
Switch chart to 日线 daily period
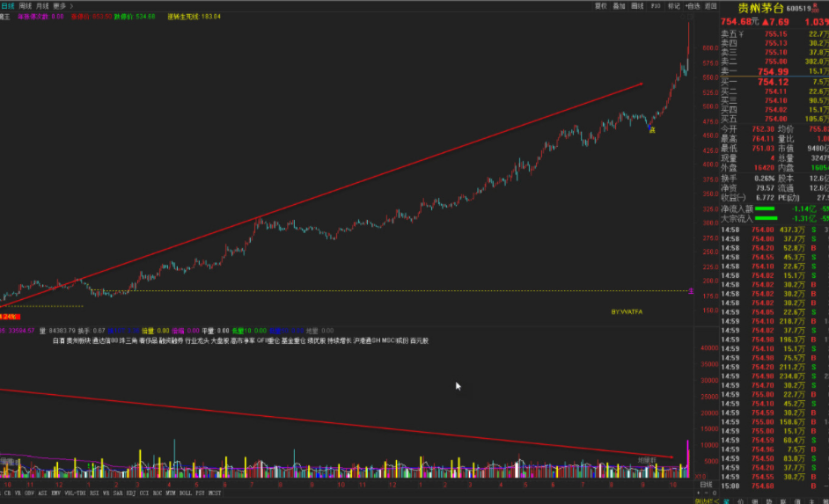pos(7,6)
